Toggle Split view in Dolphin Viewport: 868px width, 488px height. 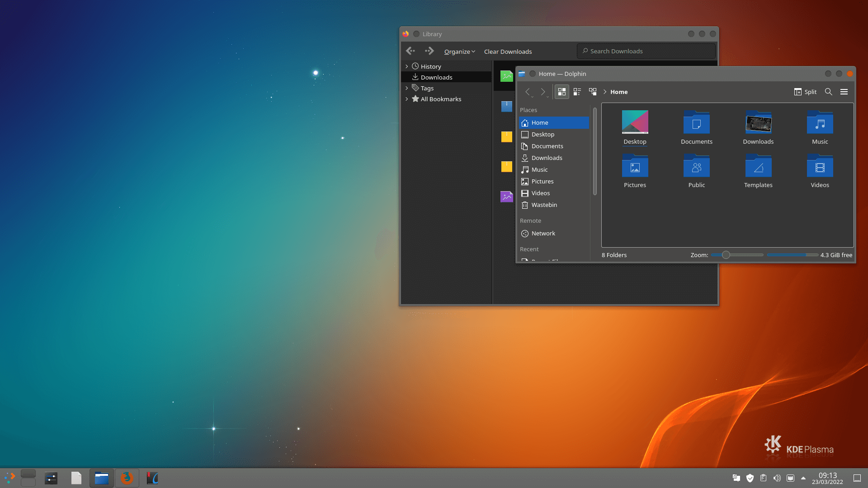click(805, 92)
